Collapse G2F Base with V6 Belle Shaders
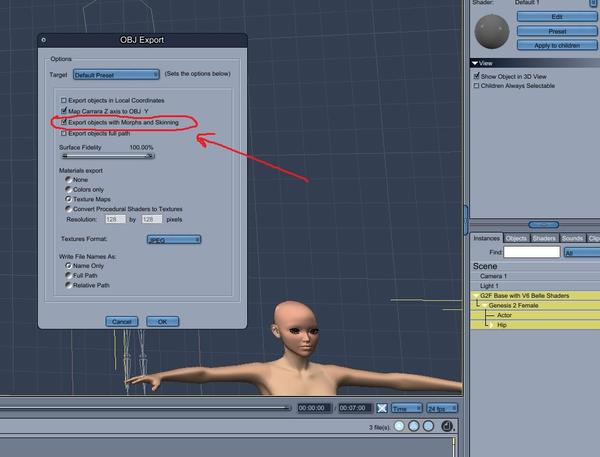 click(475, 296)
